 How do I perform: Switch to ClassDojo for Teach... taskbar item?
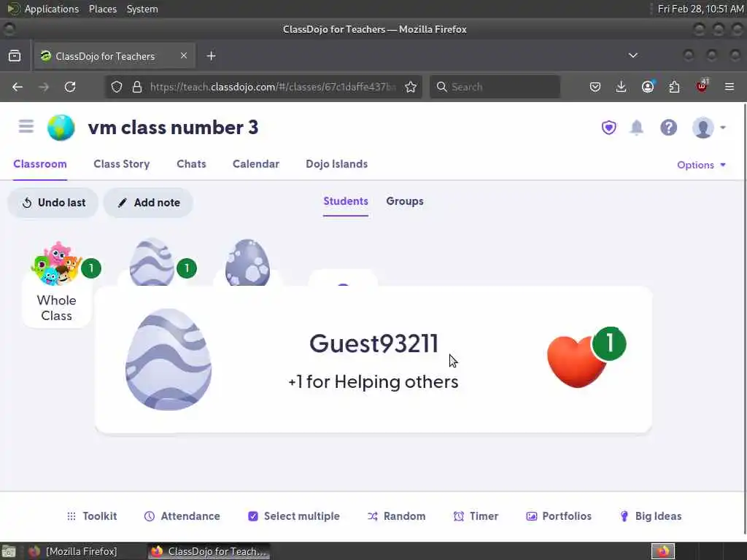tap(209, 551)
